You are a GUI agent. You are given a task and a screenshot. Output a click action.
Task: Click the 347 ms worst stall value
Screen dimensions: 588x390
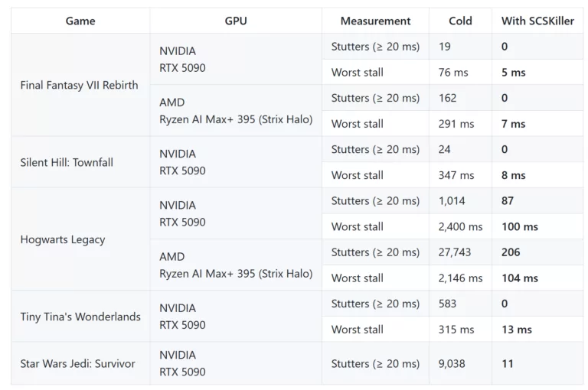point(456,175)
